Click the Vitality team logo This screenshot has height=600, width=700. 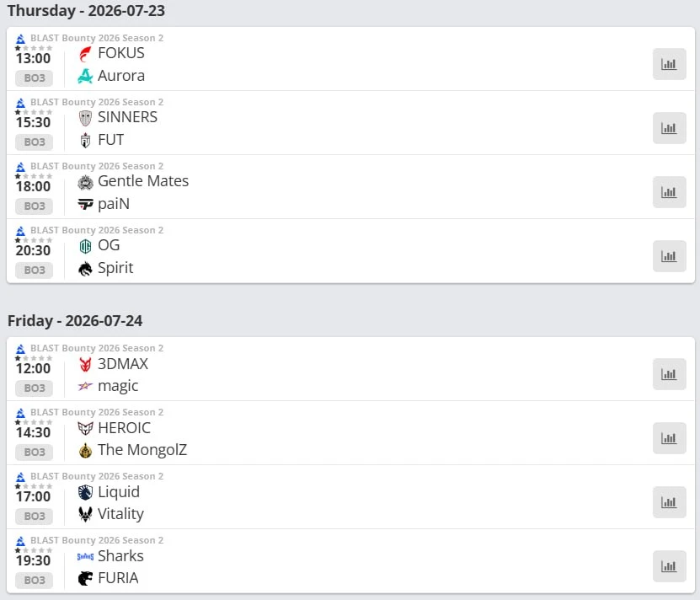click(x=85, y=514)
